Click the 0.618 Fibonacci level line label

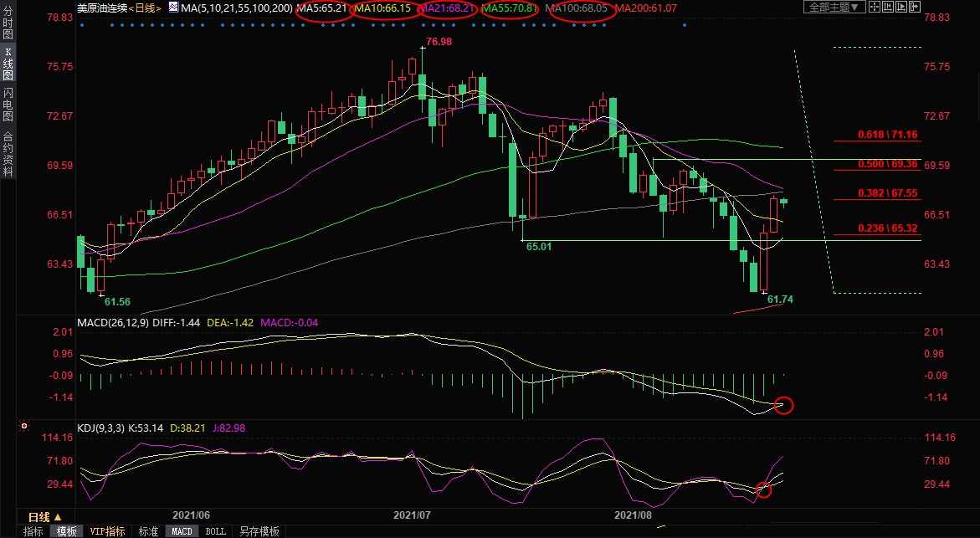(887, 135)
